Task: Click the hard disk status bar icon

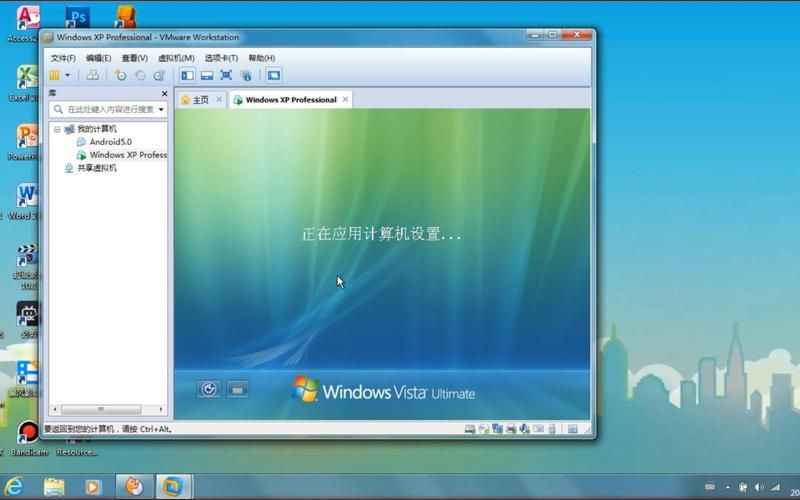Action: (x=469, y=429)
